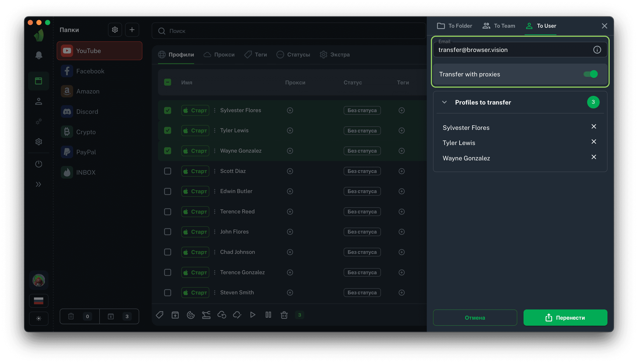The image size is (638, 364).
Task: Click the trash icon in bottom toolbar
Action: (x=284, y=315)
